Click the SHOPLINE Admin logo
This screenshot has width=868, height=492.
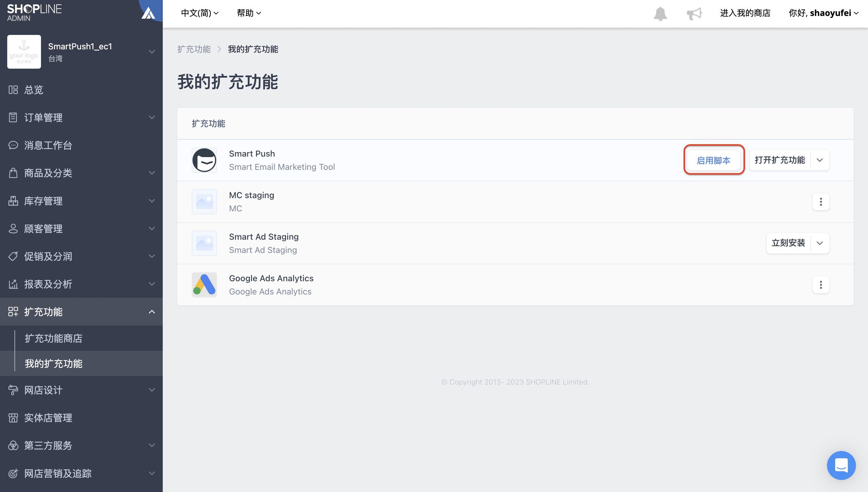tap(34, 13)
